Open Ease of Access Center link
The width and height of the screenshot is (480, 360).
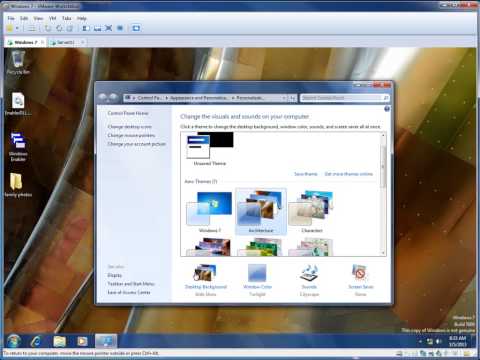[x=129, y=292]
